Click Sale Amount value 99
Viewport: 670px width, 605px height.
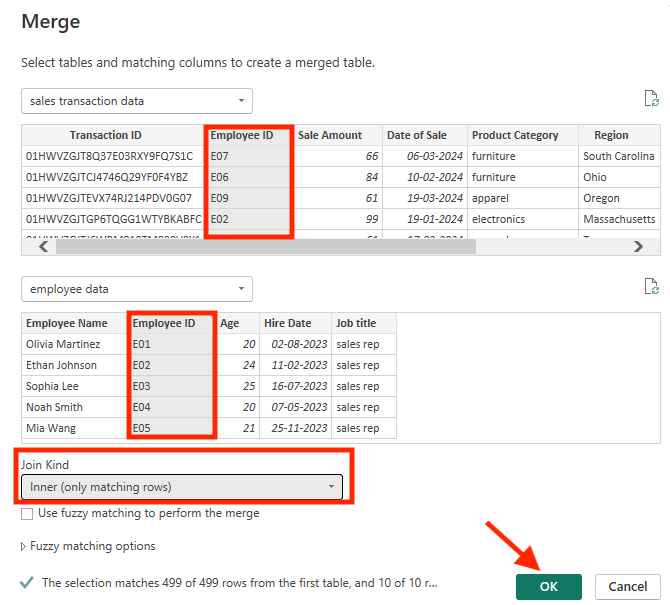[338, 219]
